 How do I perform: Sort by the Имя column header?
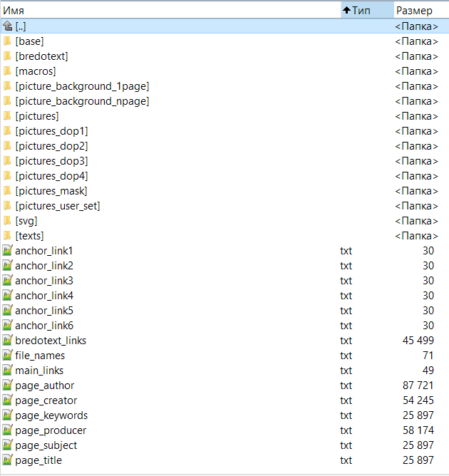pyautogui.click(x=170, y=10)
